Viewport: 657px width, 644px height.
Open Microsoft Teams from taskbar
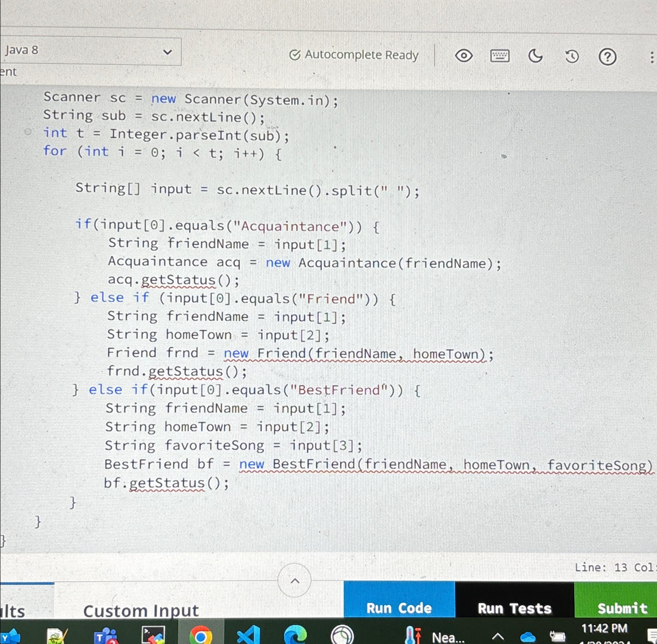click(106, 636)
